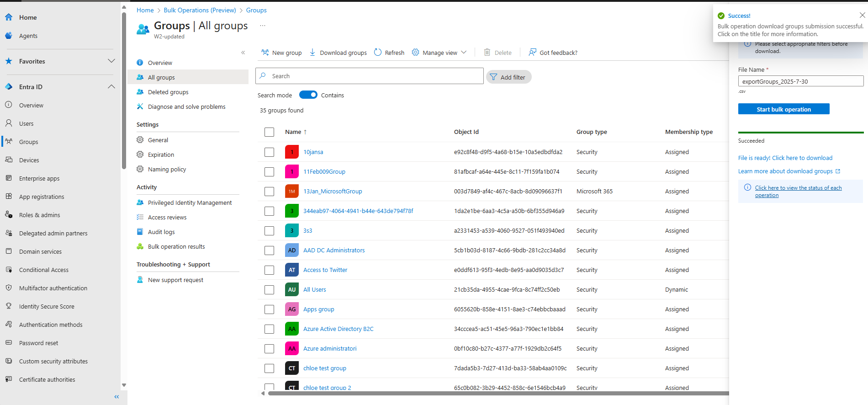Screen dimensions: 868x405
Task: Open the Multifactor authentication shield icon
Action: pyautogui.click(x=9, y=288)
